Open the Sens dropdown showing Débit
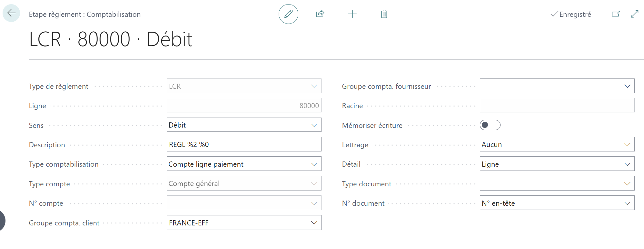 click(244, 125)
